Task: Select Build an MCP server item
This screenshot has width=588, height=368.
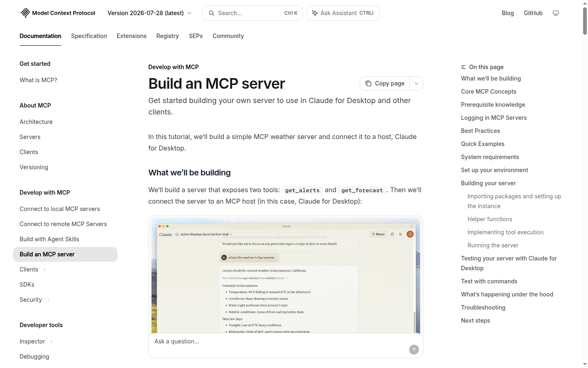Action: click(x=65, y=254)
